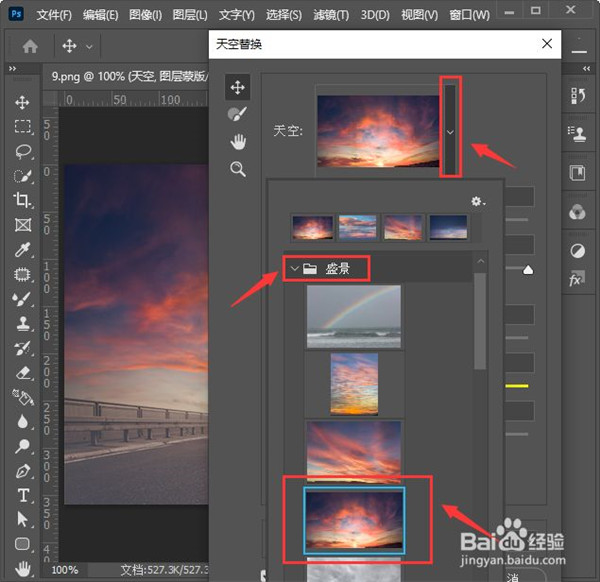The width and height of the screenshot is (600, 582).
Task: Open the Styles fx panel icon
Action: [577, 281]
